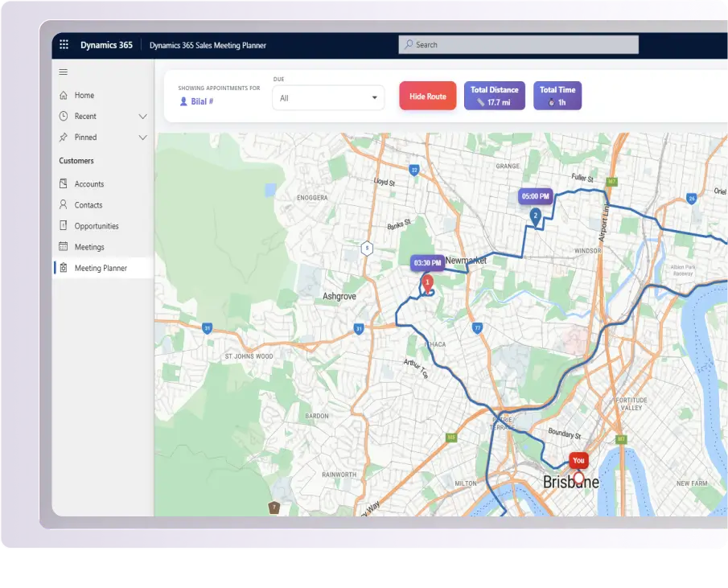Click the Albion Park Raceway label
The height and width of the screenshot is (588, 728).
[683, 270]
